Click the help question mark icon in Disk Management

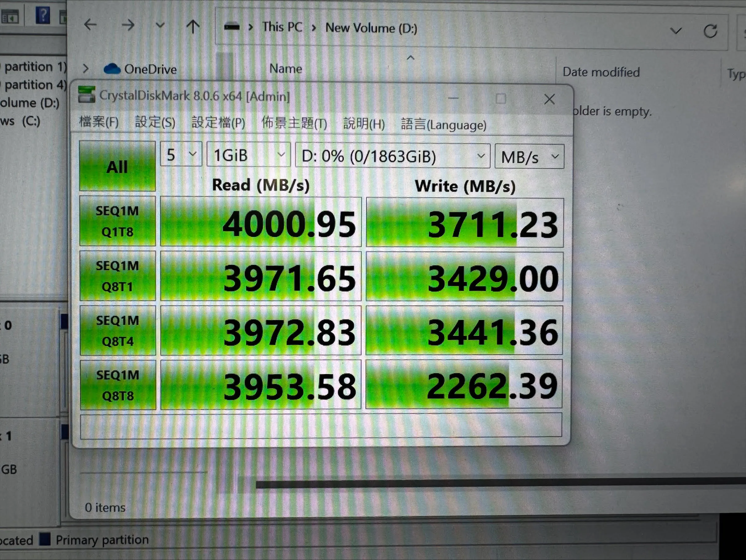pyautogui.click(x=43, y=15)
